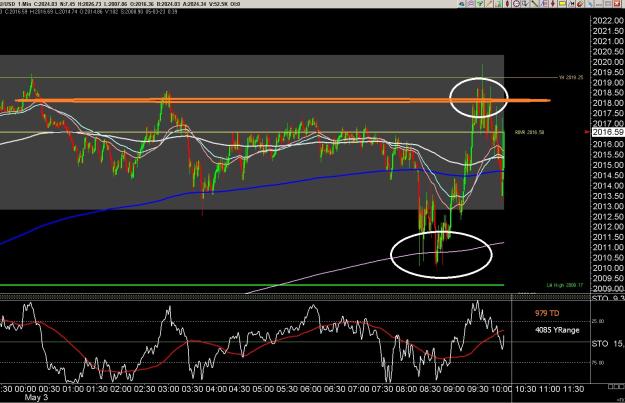Viewport: 625px width, 403px height.
Task: Click the green arrows toolbar icon
Action: pyautogui.click(x=480, y=4)
